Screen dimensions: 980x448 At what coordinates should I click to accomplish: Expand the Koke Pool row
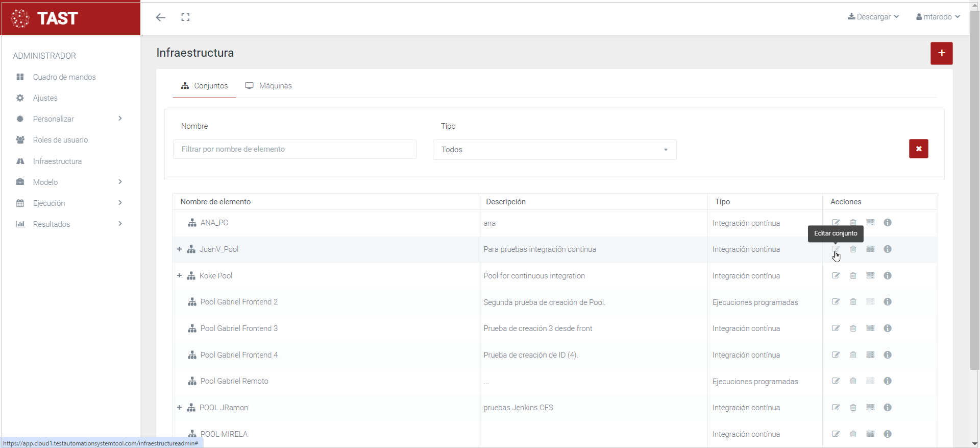179,276
